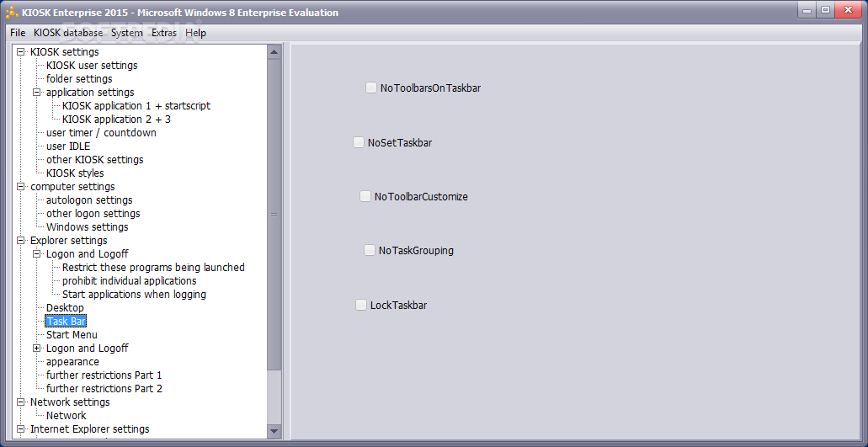Image resolution: width=868 pixels, height=447 pixels.
Task: Collapse the Network settings node
Action: point(21,402)
